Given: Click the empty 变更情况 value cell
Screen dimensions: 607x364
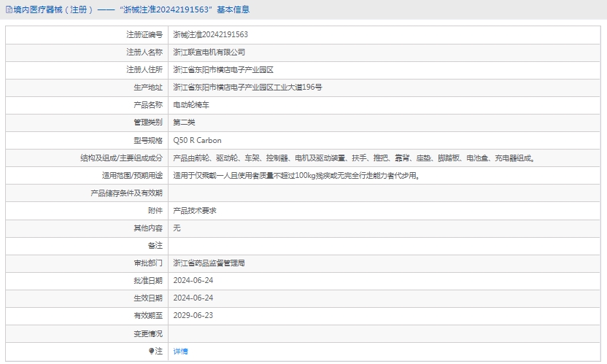Looking at the screenshot, I should coord(384,333).
